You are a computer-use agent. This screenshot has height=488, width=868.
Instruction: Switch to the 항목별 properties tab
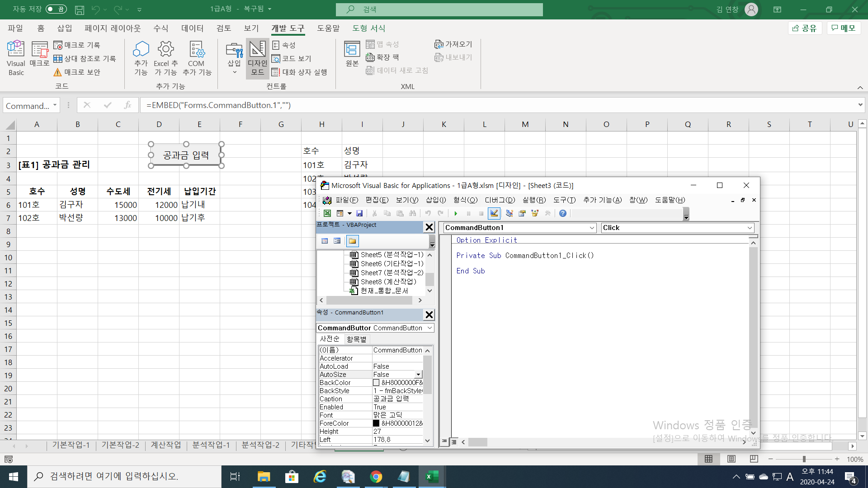(x=356, y=339)
